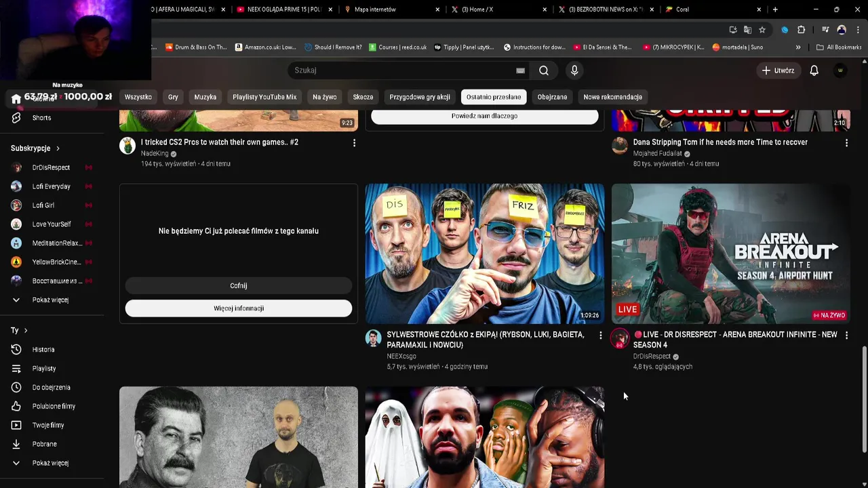Viewport: 868px width, 488px height.
Task: Open options menu for NadeKing CS2 video
Action: [x=354, y=143]
